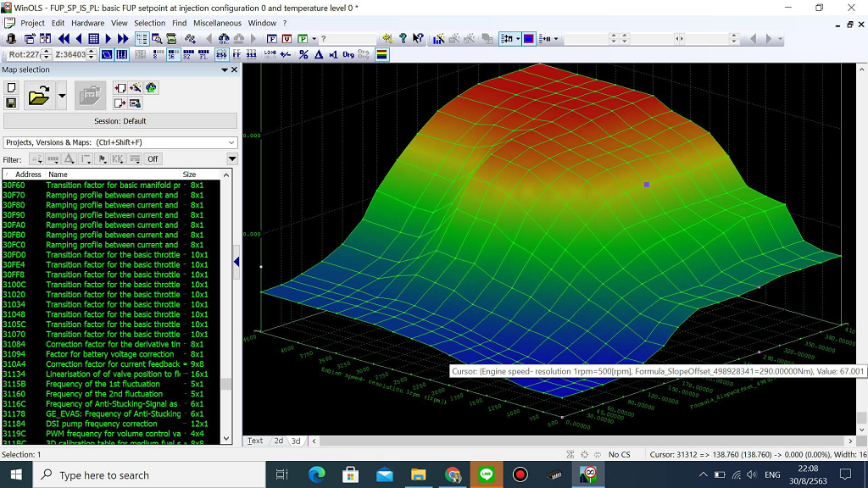Image resolution: width=868 pixels, height=488 pixels.
Task: Click the percent display mode icon
Action: pyautogui.click(x=303, y=53)
